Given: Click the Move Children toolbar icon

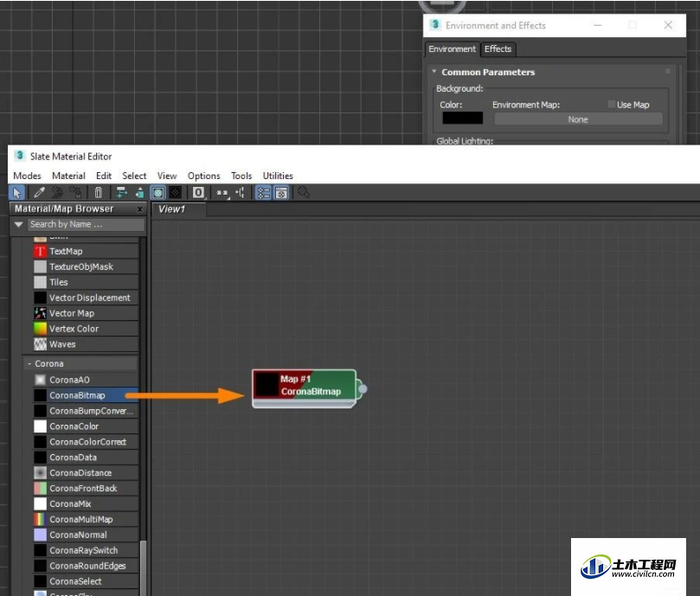Looking at the screenshot, I should [121, 193].
